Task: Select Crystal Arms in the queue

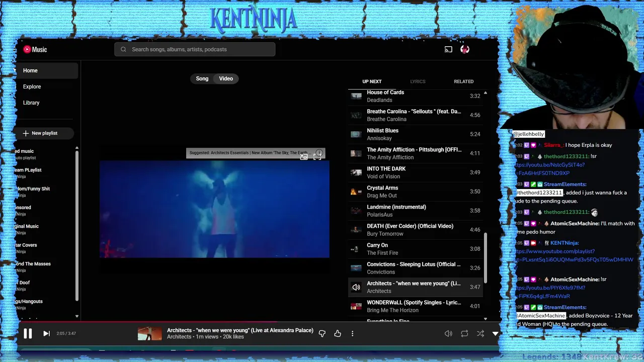Action: (416, 192)
